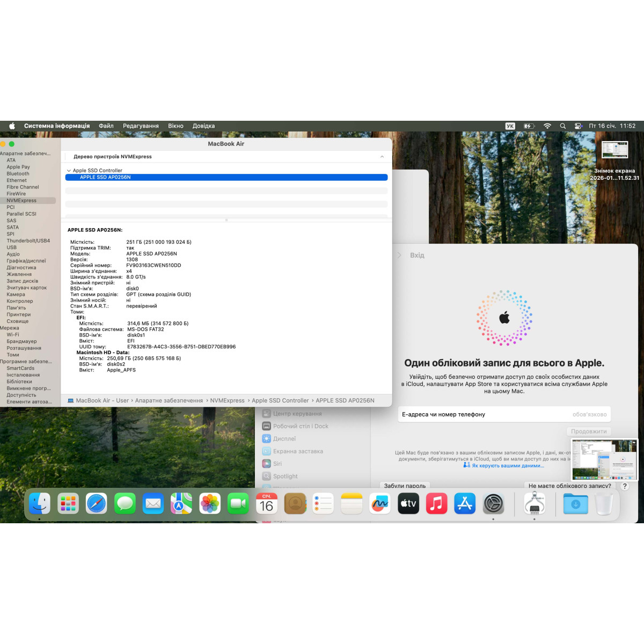Open System Settings from the Dock
The image size is (644, 644).
tap(493, 503)
